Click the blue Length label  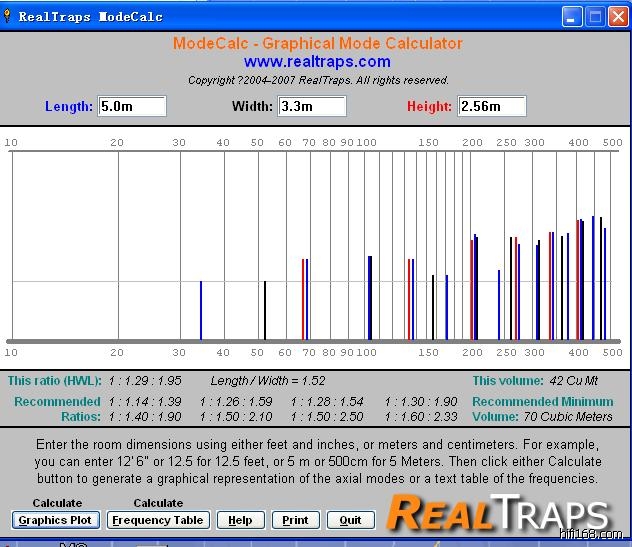(69, 107)
